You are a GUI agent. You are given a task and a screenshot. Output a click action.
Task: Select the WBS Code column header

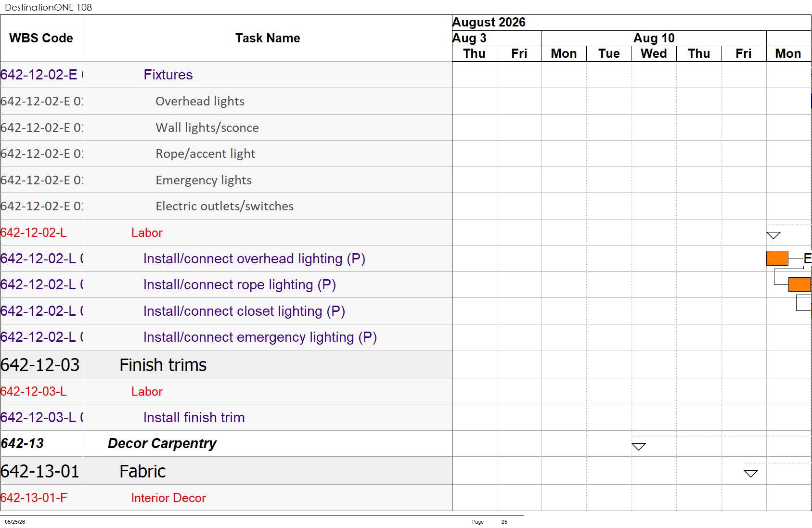[x=41, y=39]
